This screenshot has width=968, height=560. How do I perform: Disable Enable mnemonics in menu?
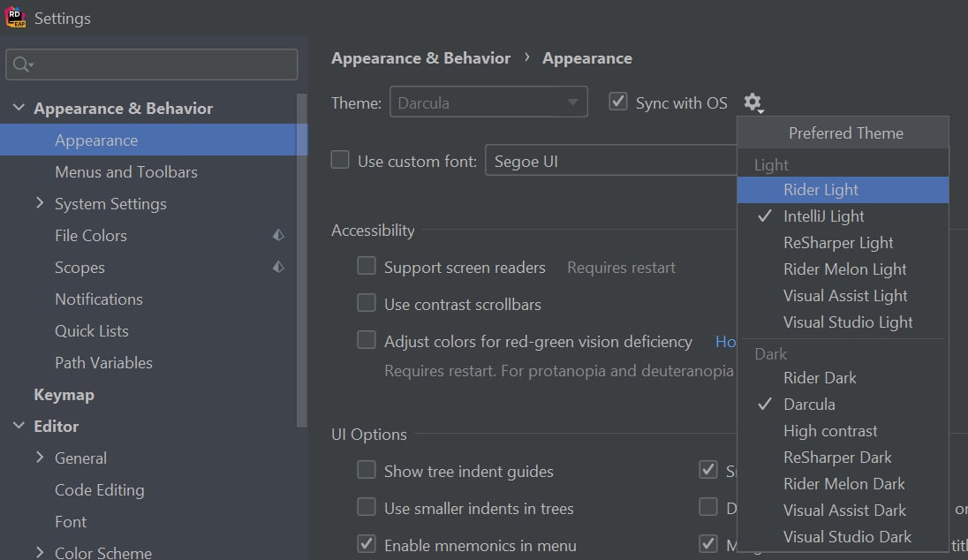pyautogui.click(x=366, y=543)
